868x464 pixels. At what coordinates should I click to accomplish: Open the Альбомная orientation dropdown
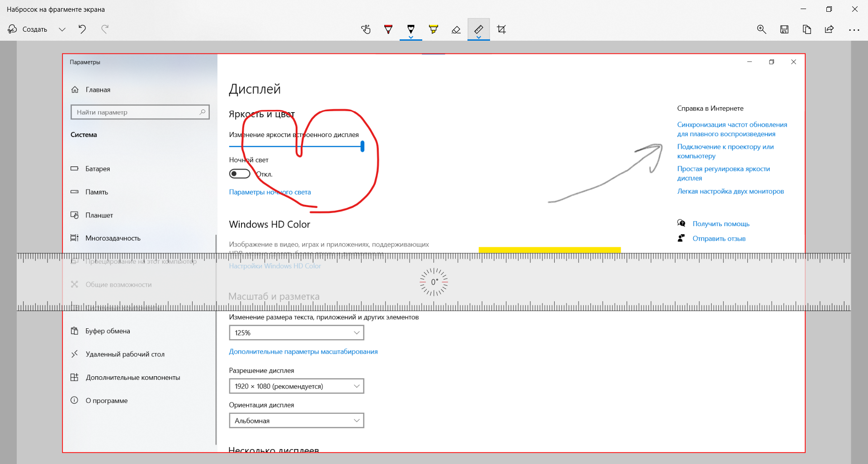(297, 421)
